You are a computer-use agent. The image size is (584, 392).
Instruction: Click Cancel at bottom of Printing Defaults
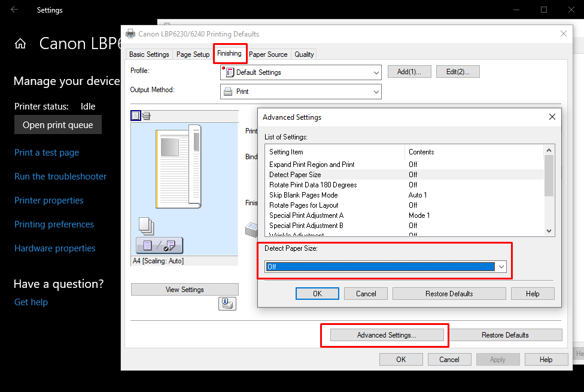pos(449,360)
